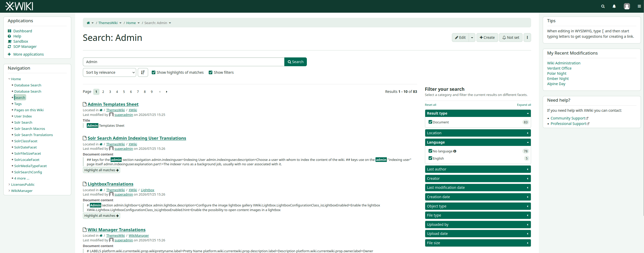Go to results page 5

(124, 92)
